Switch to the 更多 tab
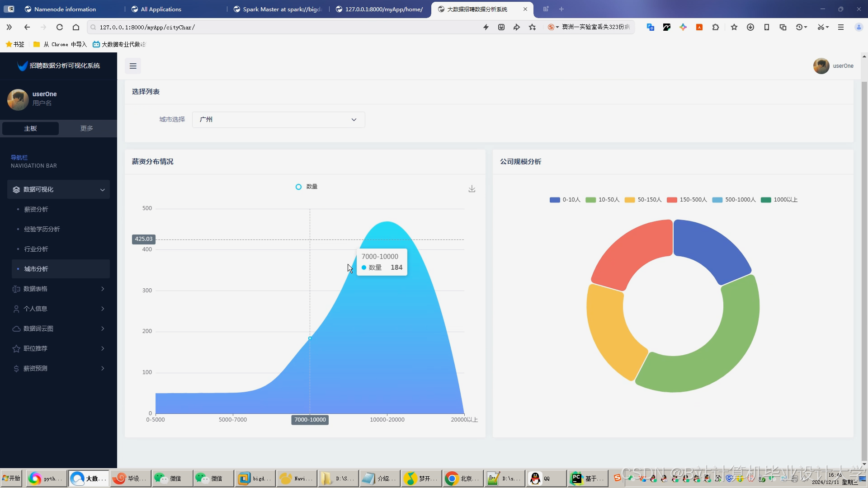The image size is (868, 488). [x=86, y=128]
